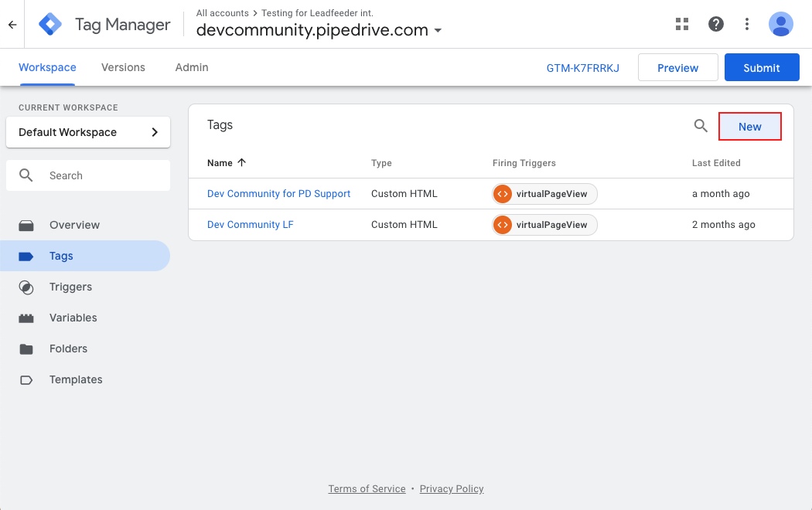Click trigger icon in PD Support row
The image size is (812, 510).
(x=503, y=194)
